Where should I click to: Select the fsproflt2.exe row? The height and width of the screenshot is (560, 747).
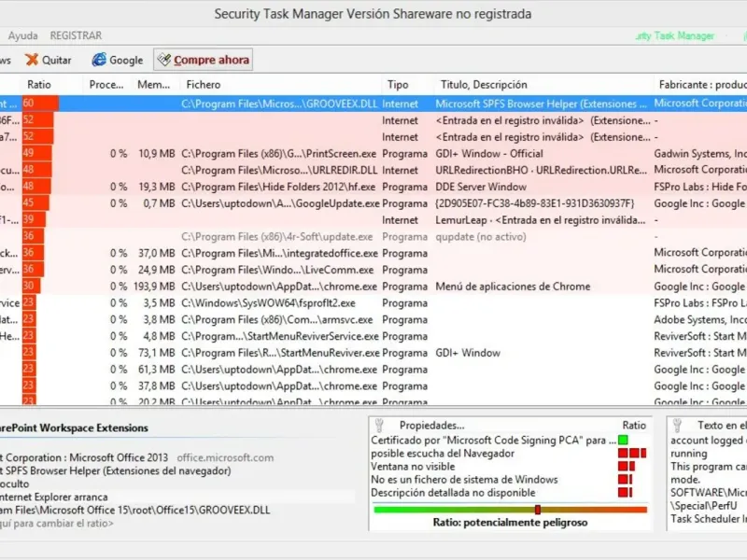[x=373, y=303]
